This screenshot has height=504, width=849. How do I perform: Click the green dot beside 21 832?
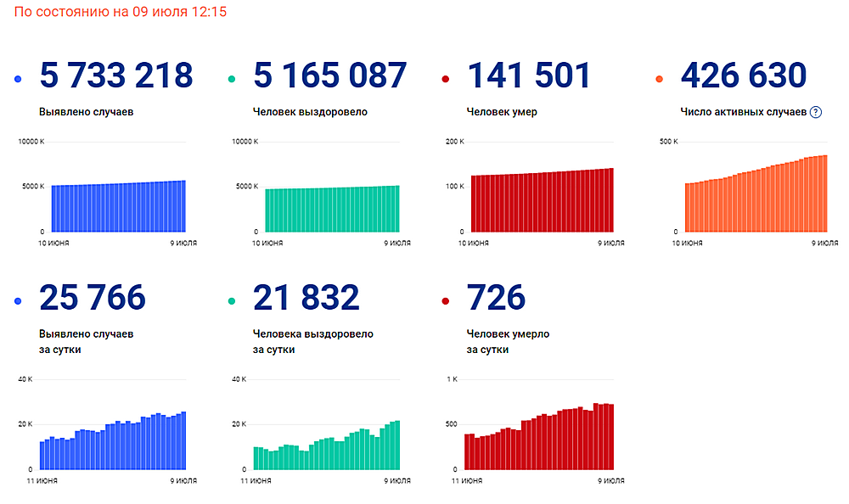pyautogui.click(x=232, y=301)
